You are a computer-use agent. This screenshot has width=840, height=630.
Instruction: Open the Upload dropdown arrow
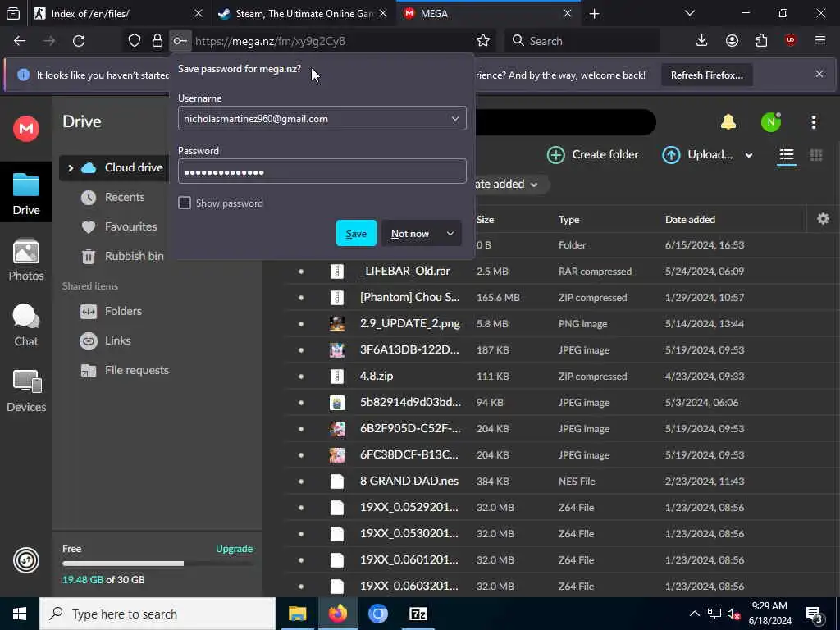pyautogui.click(x=748, y=155)
